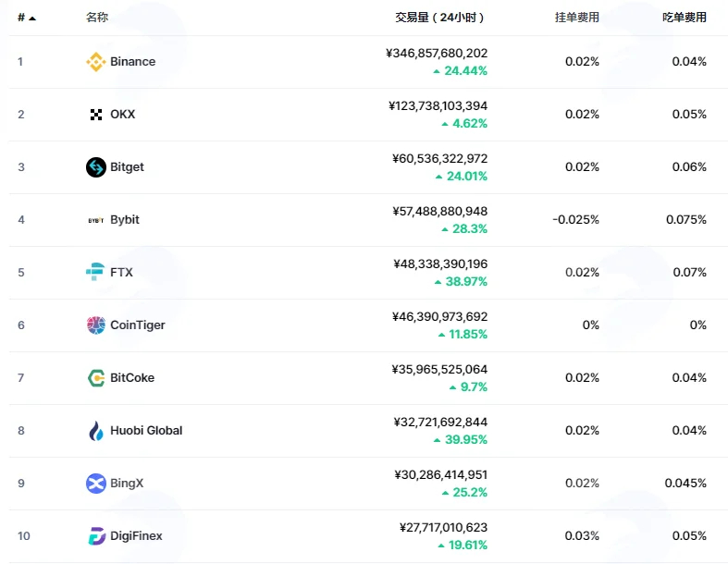Open the CoinTiger exchange name link
Viewport: 728px width, 564px height.
(138, 325)
